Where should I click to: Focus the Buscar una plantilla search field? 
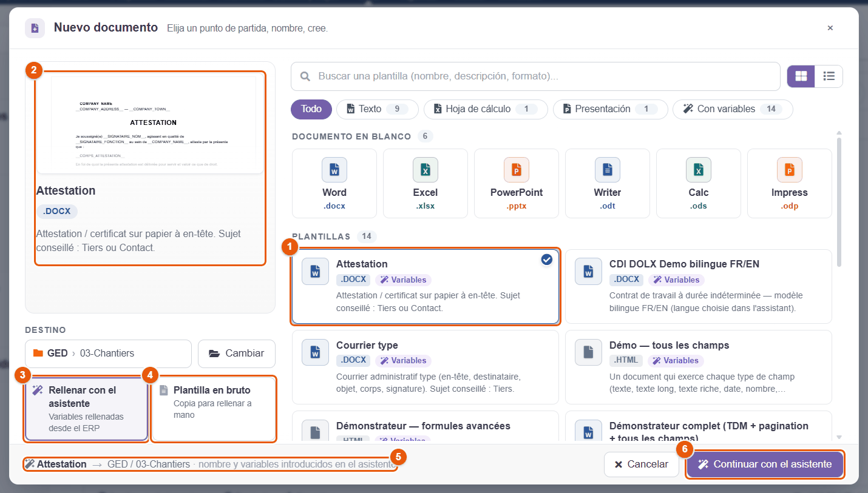click(x=535, y=76)
